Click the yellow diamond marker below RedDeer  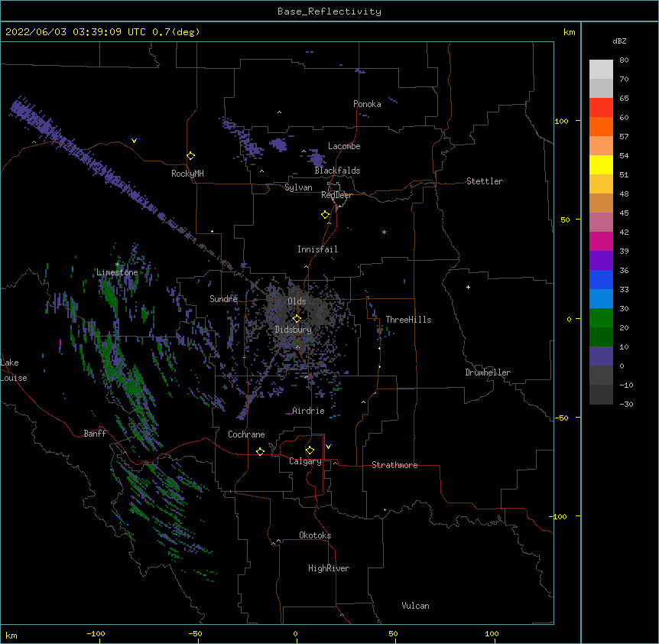pos(326,215)
